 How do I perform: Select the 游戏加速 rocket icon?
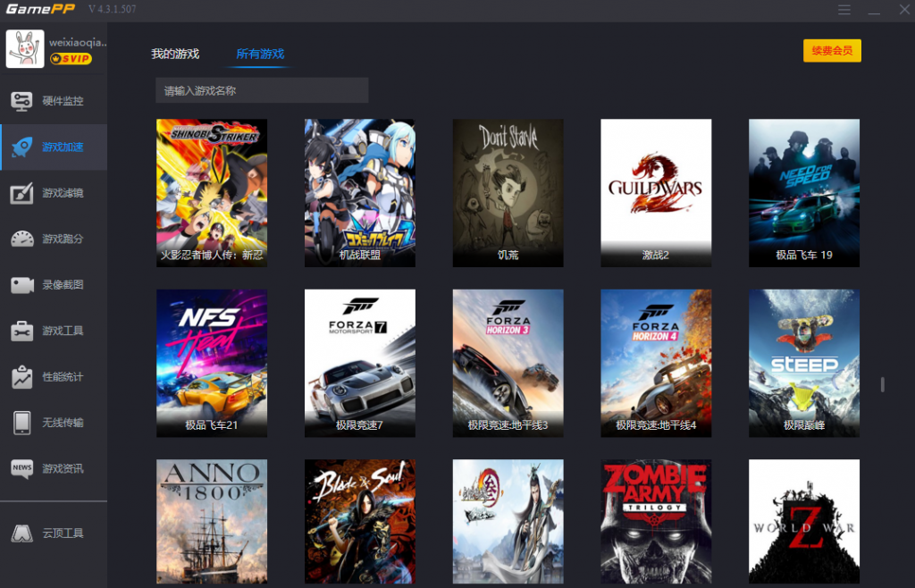(x=22, y=147)
